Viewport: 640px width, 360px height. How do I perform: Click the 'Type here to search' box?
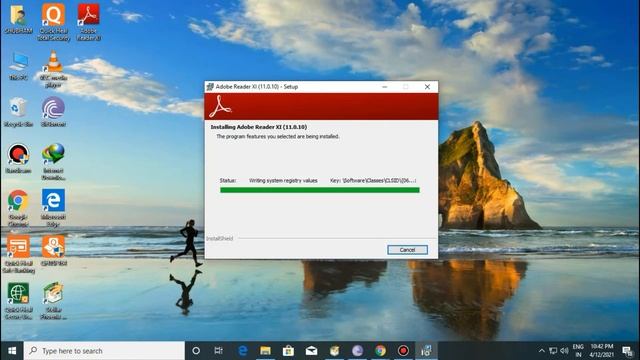(x=104, y=351)
